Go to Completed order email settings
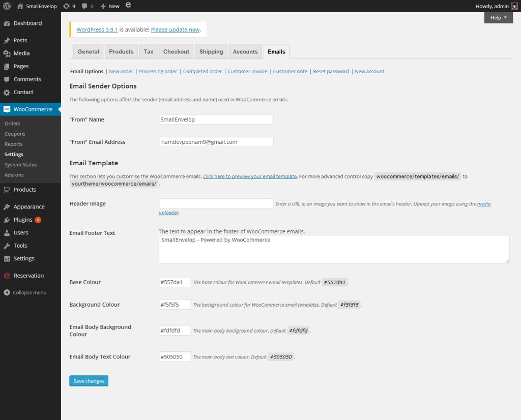Image resolution: width=521 pixels, height=420 pixels. pos(202,71)
